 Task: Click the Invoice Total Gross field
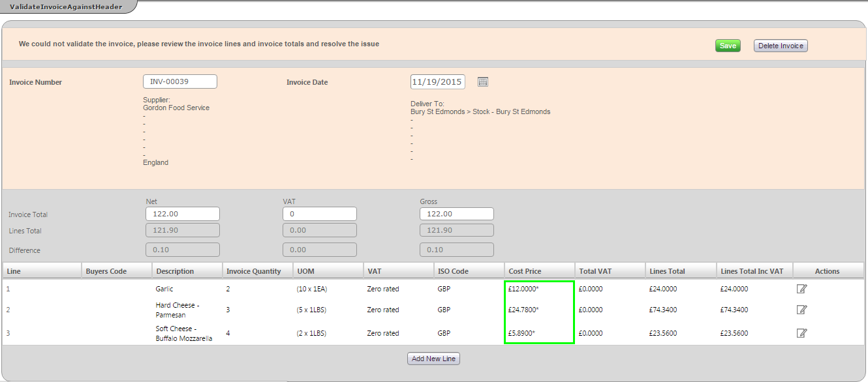(x=457, y=214)
